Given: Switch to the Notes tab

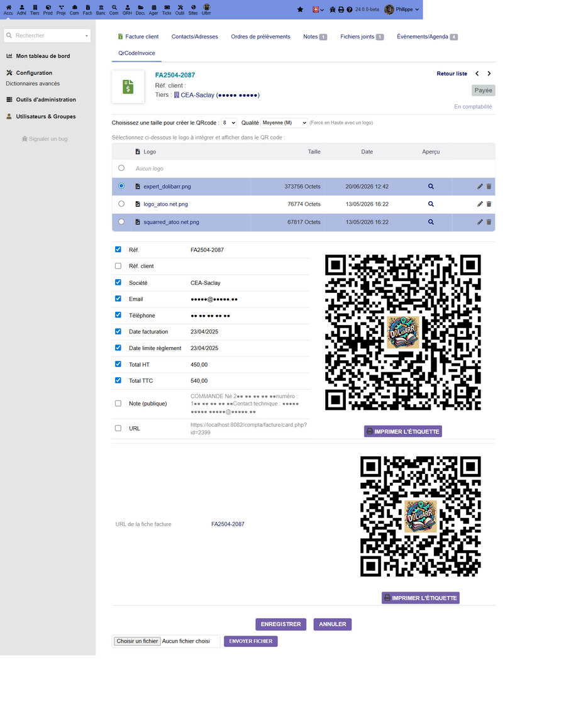Looking at the screenshot, I should click(x=315, y=36).
